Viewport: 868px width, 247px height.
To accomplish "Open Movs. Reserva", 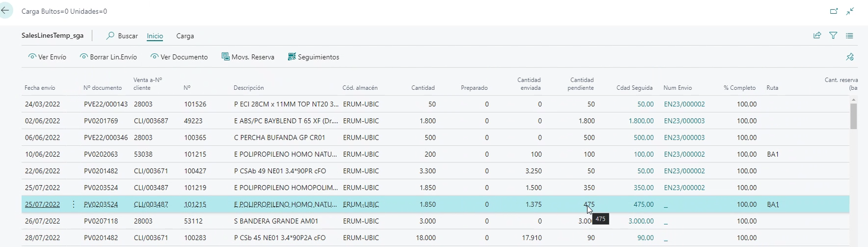I will [248, 57].
